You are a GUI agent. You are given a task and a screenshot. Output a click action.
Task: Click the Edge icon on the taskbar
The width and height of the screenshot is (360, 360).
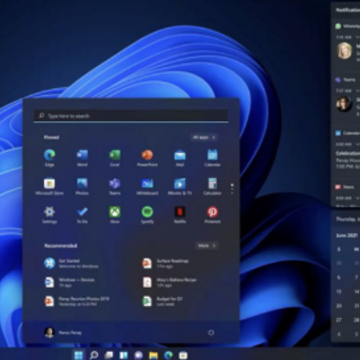(x=168, y=355)
